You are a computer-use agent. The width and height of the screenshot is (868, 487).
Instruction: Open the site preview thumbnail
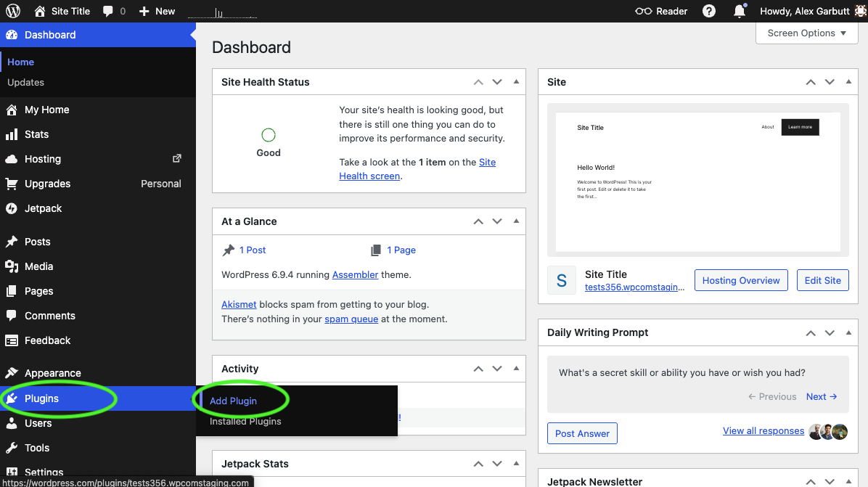[697, 180]
